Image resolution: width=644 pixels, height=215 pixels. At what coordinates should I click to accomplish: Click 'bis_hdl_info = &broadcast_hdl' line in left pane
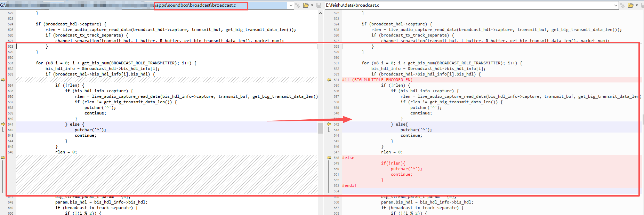pos(103,69)
